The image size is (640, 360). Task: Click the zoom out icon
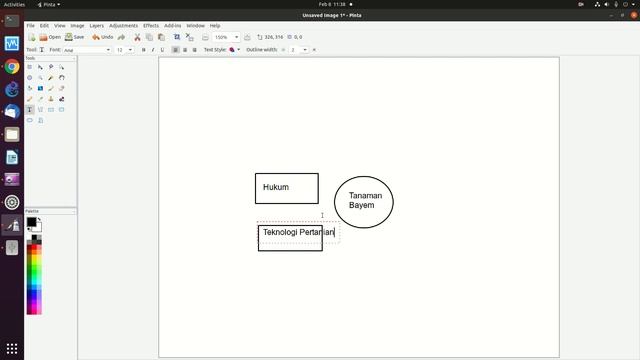click(x=205, y=37)
